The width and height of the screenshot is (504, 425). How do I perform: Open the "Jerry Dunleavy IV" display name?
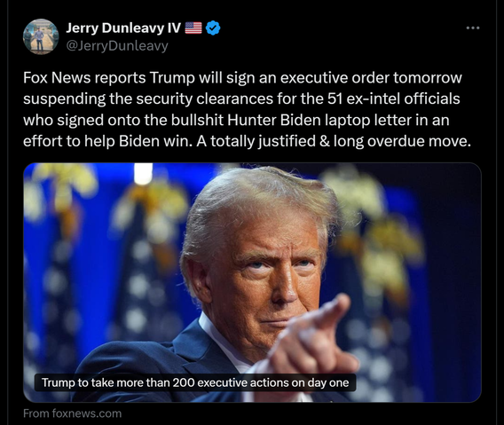click(123, 28)
